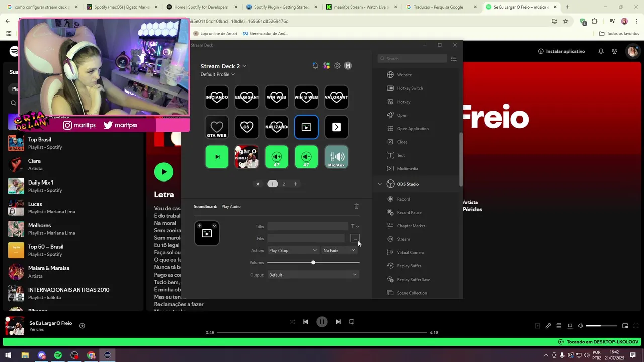
Task: Open the Stream Deck 2 device dropdown
Action: click(223, 66)
